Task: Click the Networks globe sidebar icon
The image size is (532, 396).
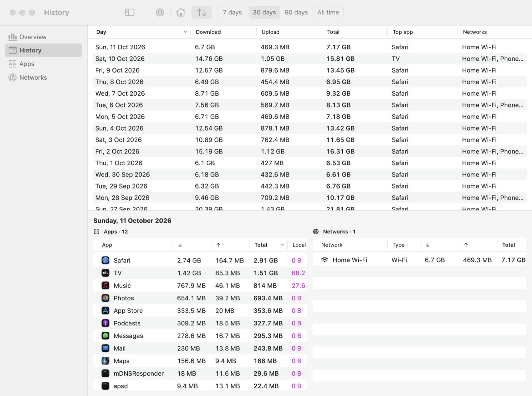Action: 13,78
